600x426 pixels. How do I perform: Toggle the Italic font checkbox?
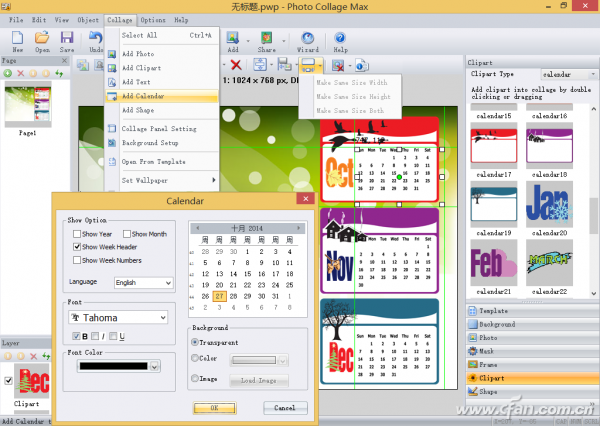pyautogui.click(x=95, y=336)
